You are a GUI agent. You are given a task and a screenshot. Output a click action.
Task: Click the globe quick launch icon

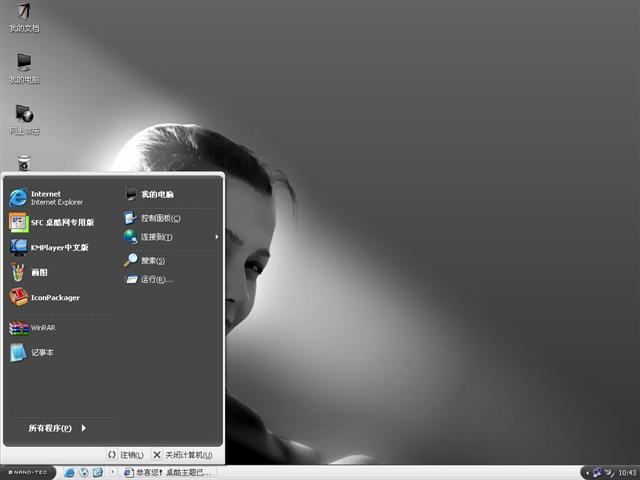(84, 473)
